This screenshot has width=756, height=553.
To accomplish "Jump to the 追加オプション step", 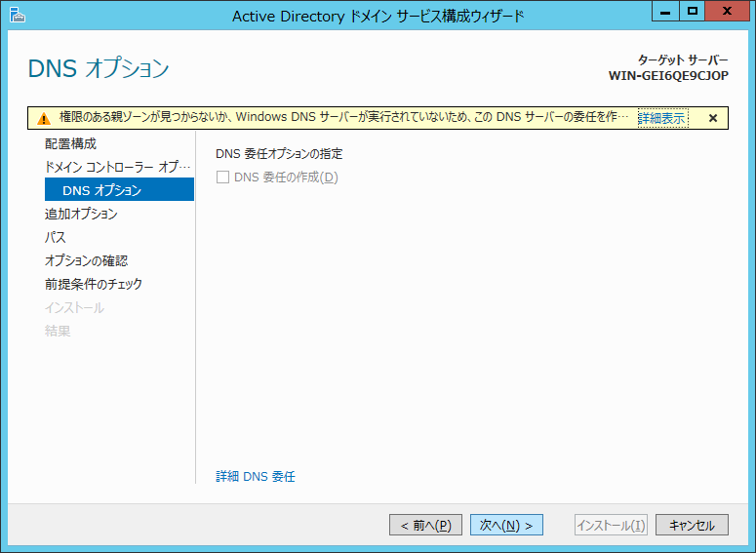I will (x=81, y=214).
